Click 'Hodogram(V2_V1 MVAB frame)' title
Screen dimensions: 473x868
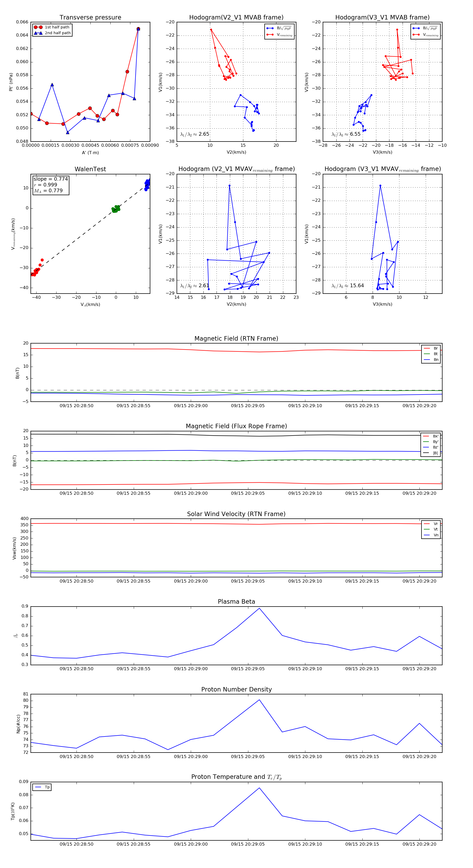pos(236,17)
